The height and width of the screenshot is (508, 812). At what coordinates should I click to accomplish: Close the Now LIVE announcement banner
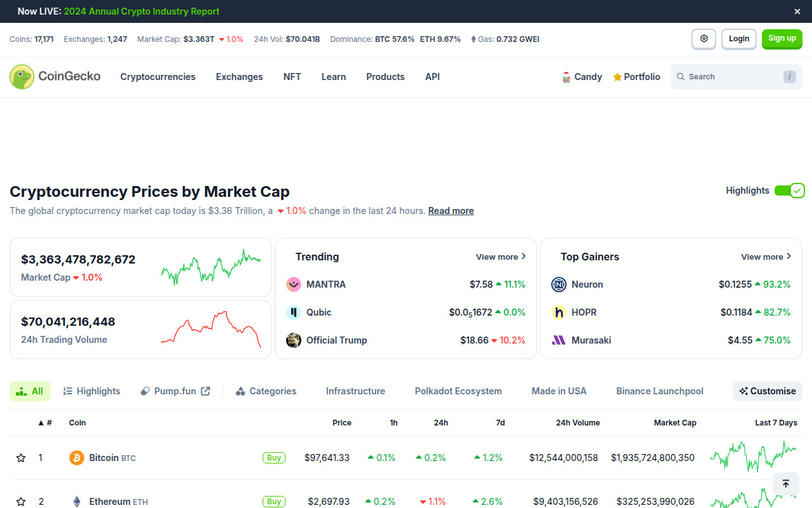point(797,11)
